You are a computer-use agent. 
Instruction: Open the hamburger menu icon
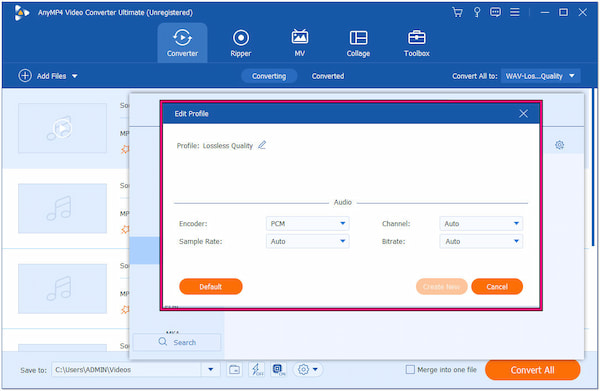click(x=515, y=12)
